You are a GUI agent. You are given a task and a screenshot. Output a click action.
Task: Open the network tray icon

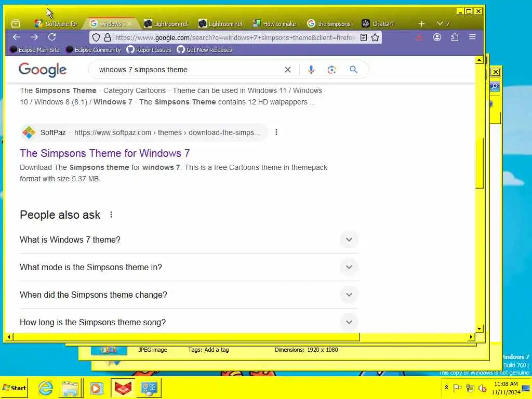[x=470, y=388]
